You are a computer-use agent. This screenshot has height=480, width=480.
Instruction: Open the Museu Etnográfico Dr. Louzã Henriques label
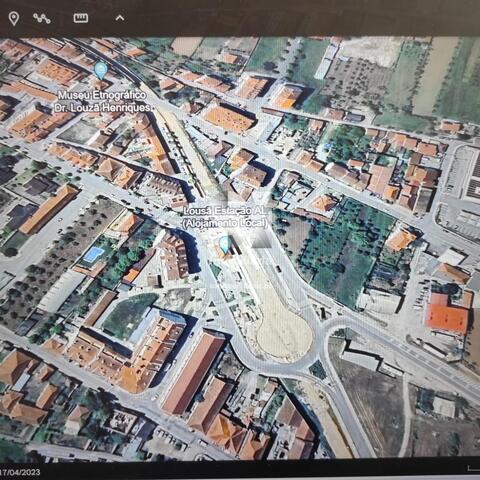(103, 101)
